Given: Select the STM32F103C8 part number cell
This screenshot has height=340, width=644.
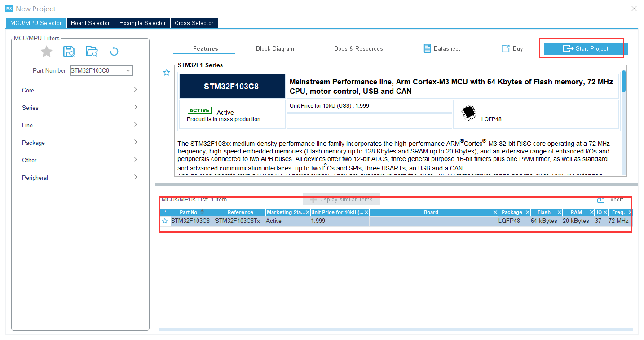Looking at the screenshot, I should (x=190, y=221).
